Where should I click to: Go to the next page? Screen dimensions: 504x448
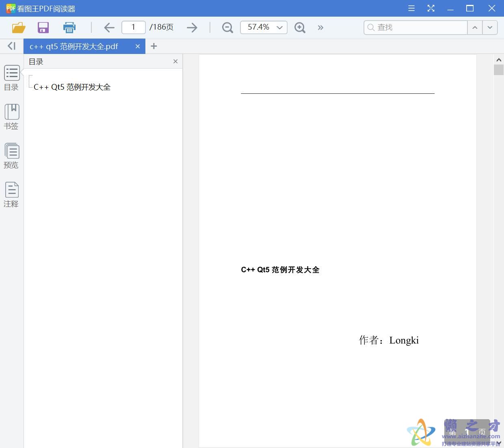click(192, 27)
